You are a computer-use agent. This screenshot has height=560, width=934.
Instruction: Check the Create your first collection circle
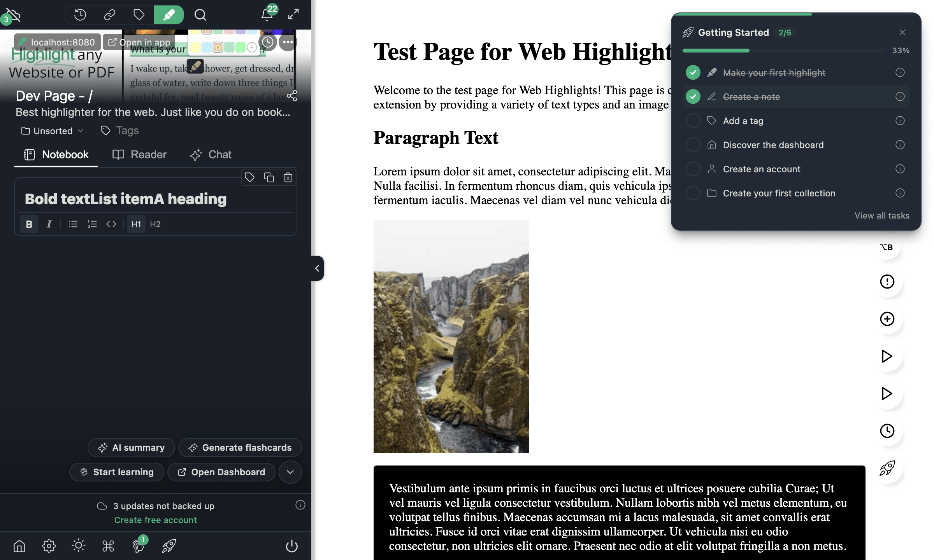tap(693, 193)
